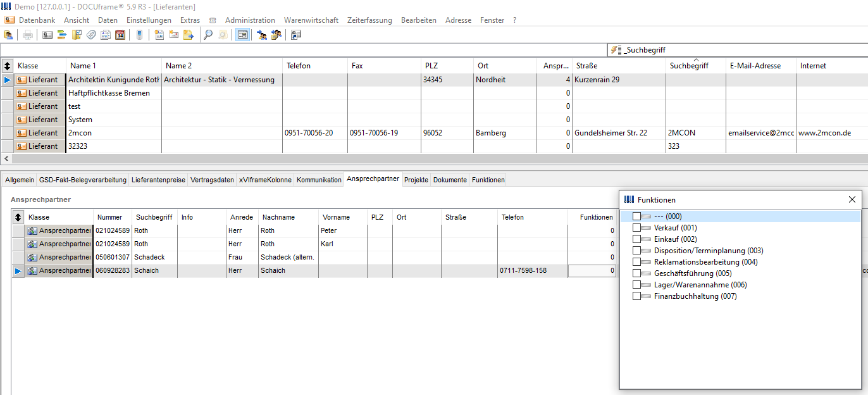Click the magnifying glass search icon

pyautogui.click(x=208, y=35)
